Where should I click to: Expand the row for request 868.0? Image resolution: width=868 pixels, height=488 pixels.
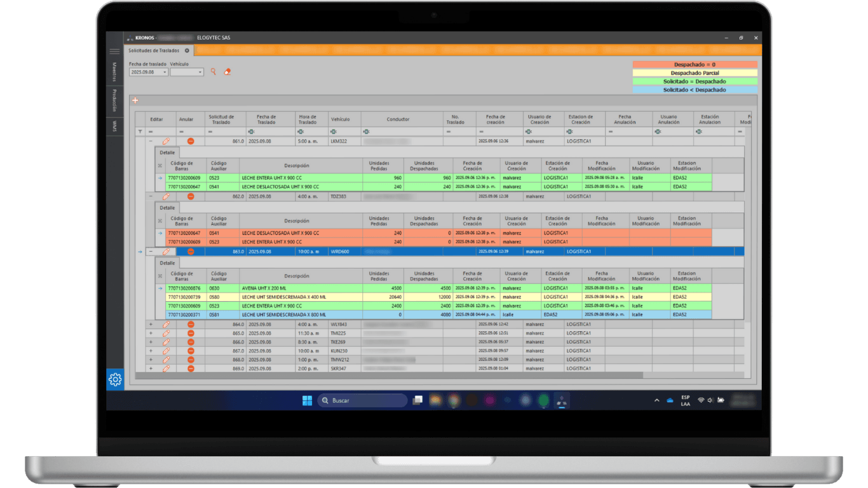tap(151, 360)
